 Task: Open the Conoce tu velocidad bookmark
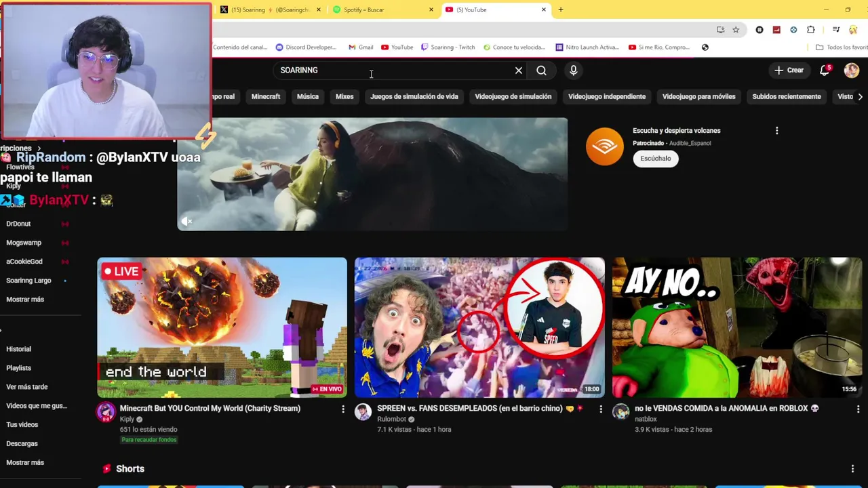tap(514, 47)
